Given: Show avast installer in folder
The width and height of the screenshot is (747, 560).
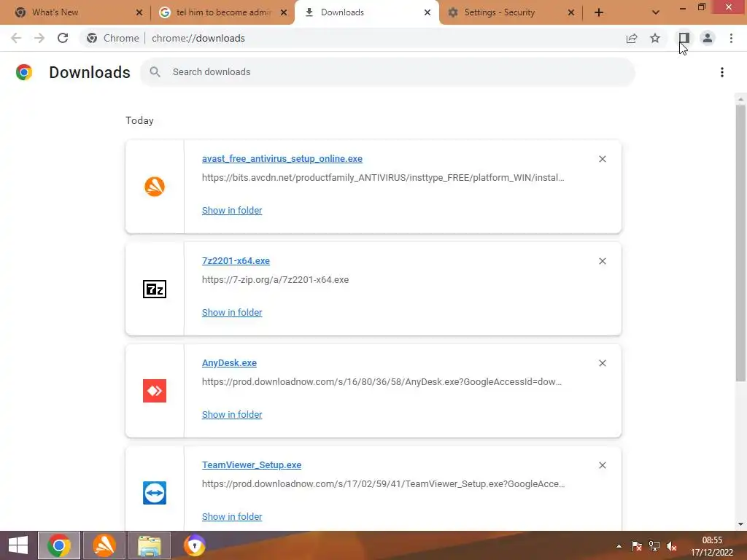Looking at the screenshot, I should pos(232,211).
